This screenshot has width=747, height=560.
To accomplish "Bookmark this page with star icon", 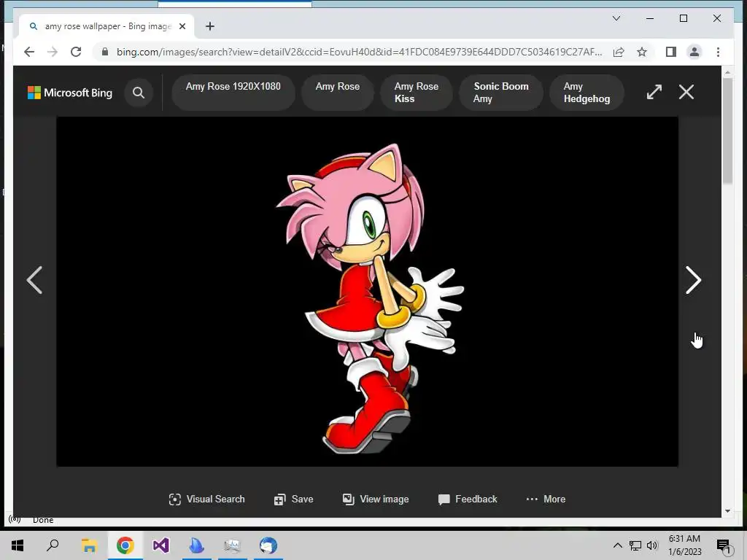I will [x=642, y=52].
